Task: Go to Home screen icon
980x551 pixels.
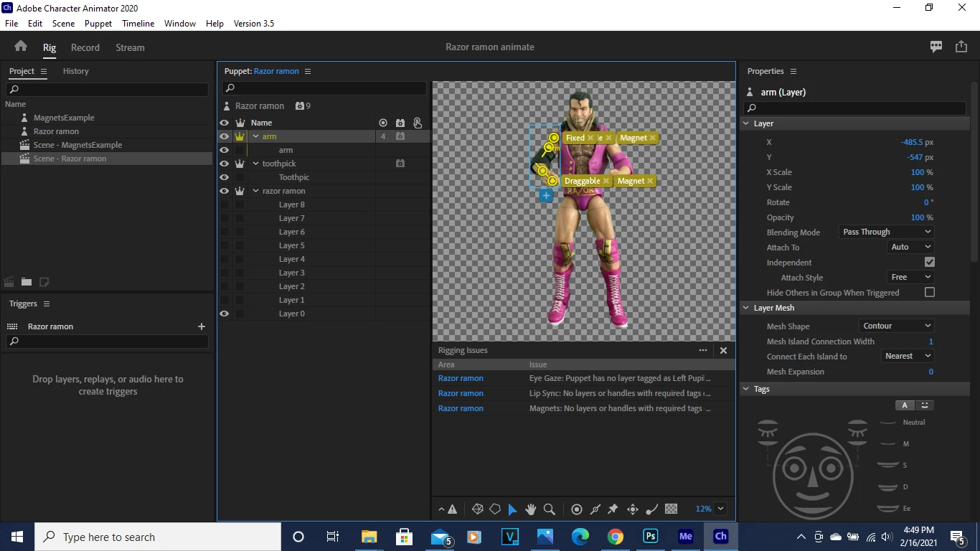Action: point(21,47)
